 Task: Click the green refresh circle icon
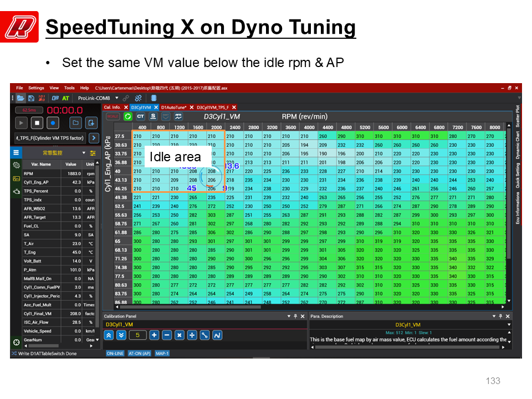pos(128,116)
